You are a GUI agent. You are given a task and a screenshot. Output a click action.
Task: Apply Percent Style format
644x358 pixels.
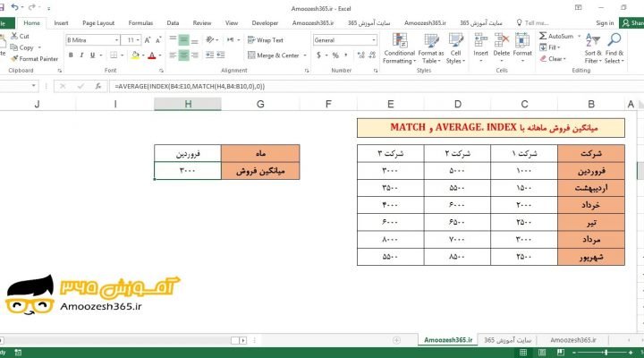click(335, 55)
